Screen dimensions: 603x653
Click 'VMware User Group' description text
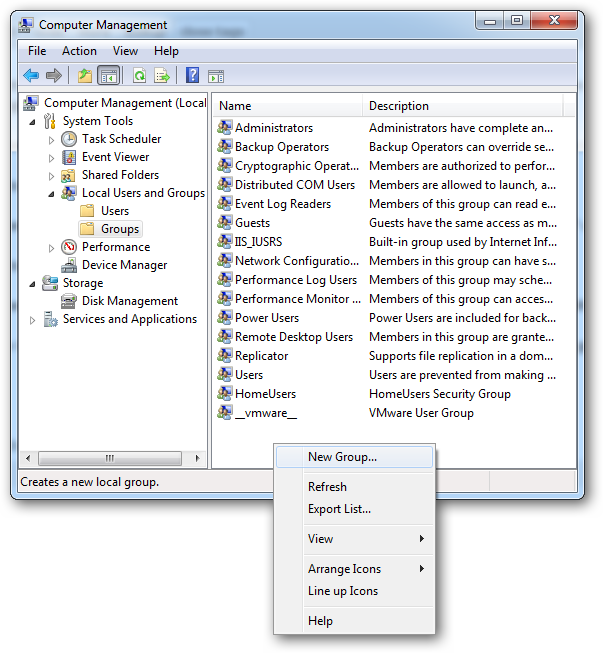421,413
